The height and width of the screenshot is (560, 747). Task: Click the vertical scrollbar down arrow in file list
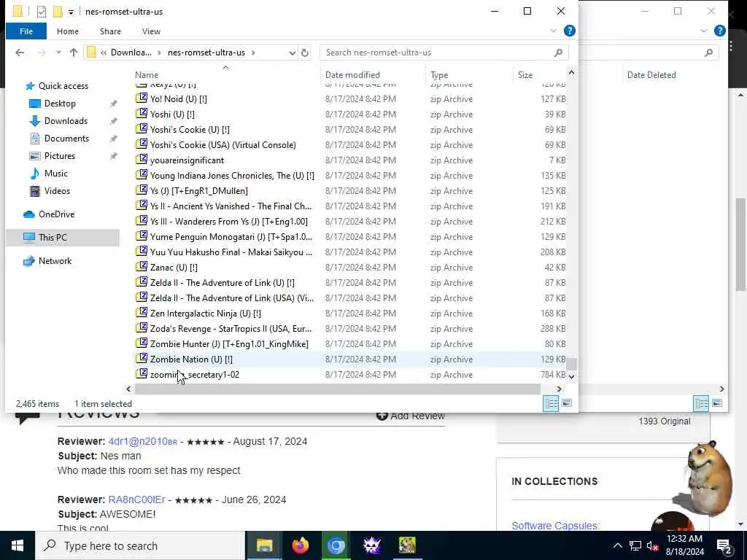[x=572, y=376]
